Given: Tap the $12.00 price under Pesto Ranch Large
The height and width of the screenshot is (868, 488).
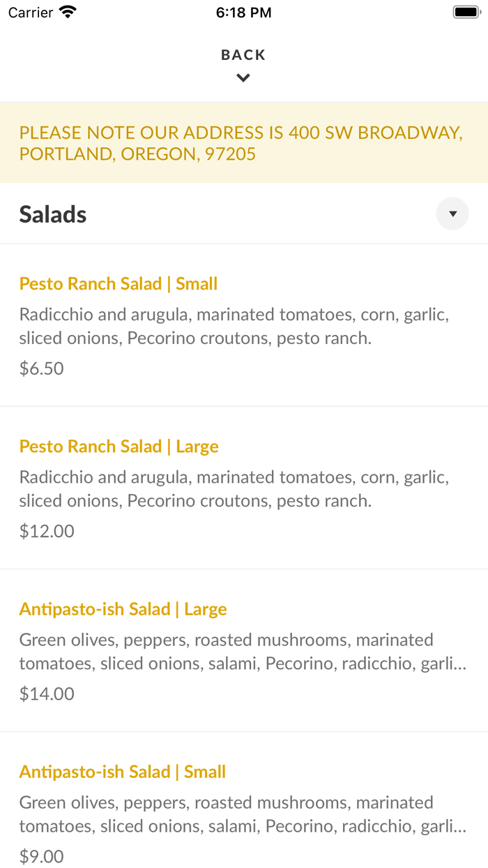Looking at the screenshot, I should (x=47, y=530).
